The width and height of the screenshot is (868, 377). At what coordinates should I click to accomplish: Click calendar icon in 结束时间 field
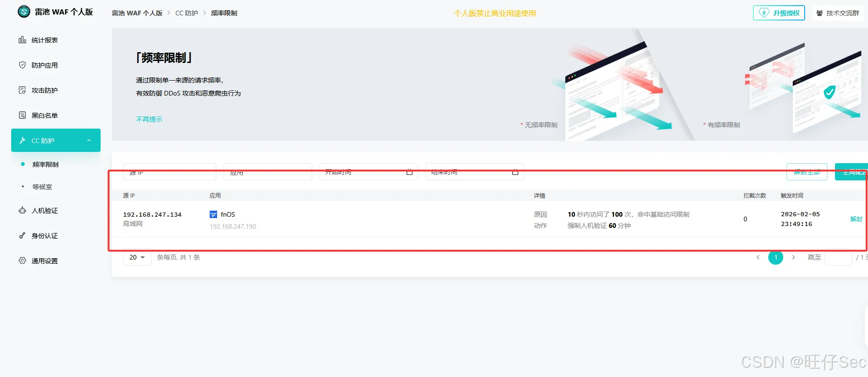point(515,172)
